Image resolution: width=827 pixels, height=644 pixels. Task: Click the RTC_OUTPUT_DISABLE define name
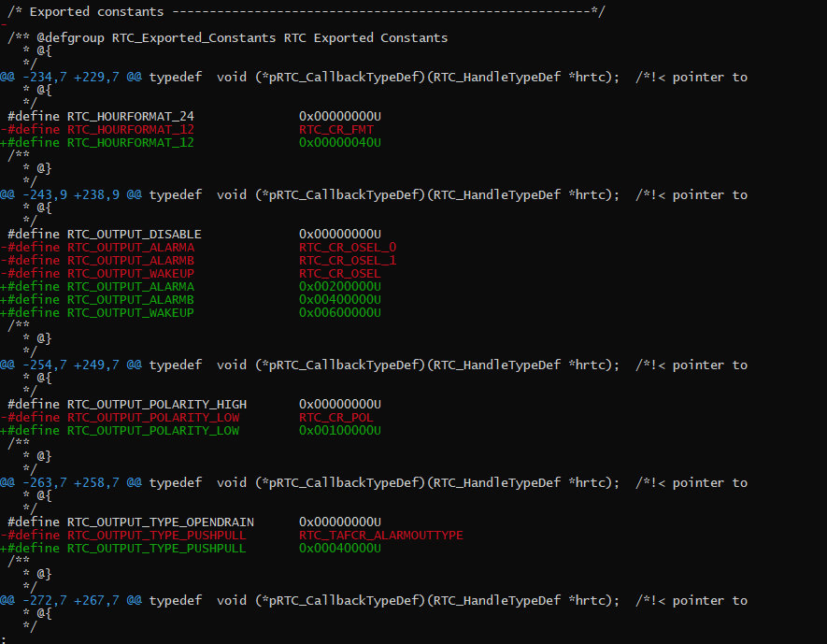click(x=134, y=234)
